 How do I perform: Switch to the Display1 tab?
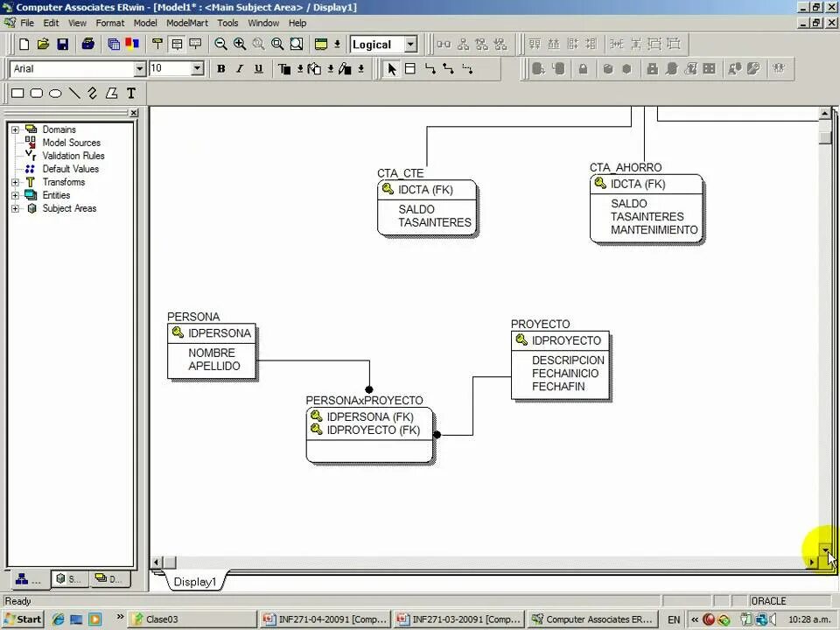click(x=194, y=581)
